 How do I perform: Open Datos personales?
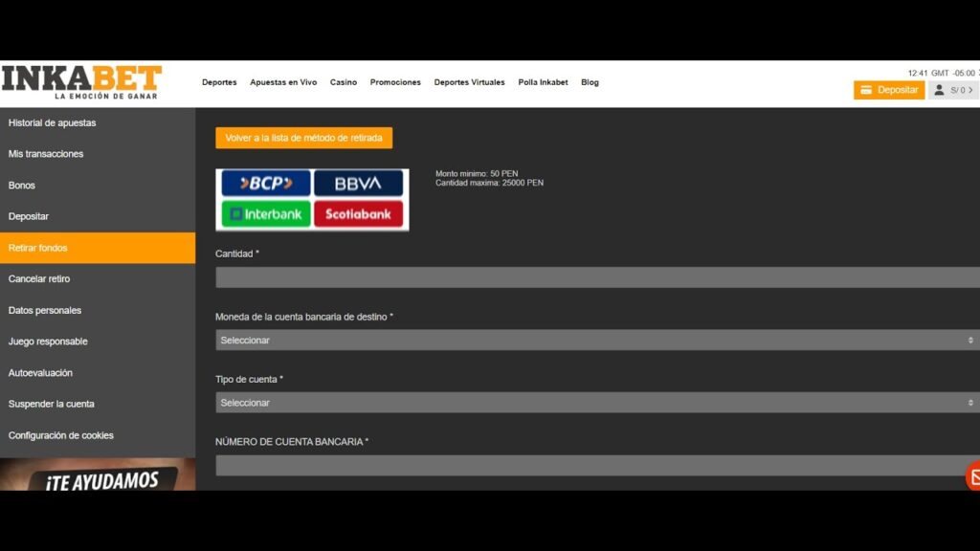98,311
